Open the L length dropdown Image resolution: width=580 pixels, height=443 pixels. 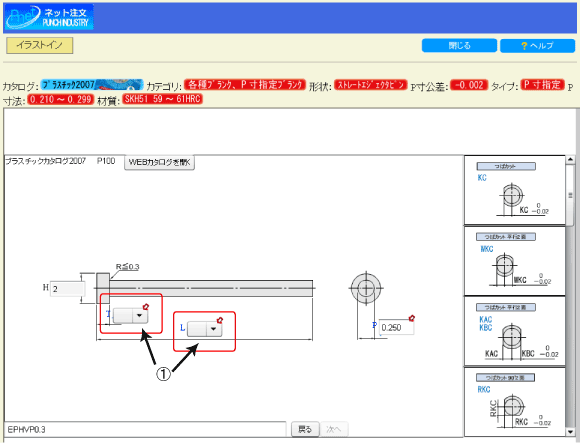(205, 329)
